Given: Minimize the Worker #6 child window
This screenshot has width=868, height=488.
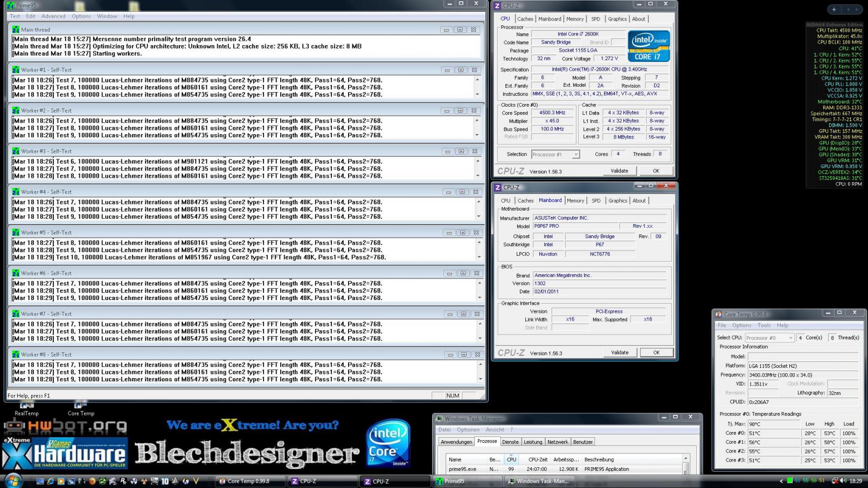Looking at the screenshot, I should [449, 273].
